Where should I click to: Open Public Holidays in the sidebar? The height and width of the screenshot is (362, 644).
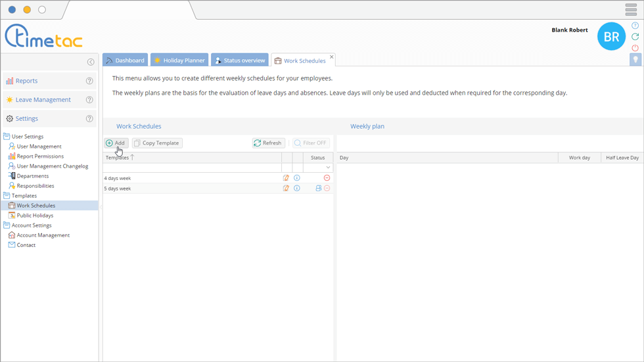coord(35,215)
